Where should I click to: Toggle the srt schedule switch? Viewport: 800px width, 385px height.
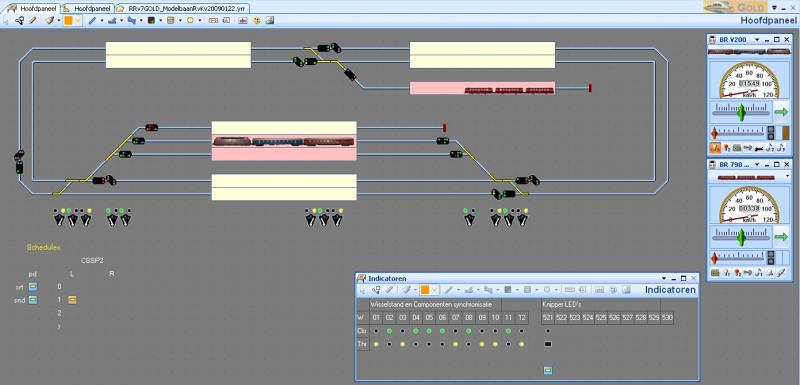[33, 287]
